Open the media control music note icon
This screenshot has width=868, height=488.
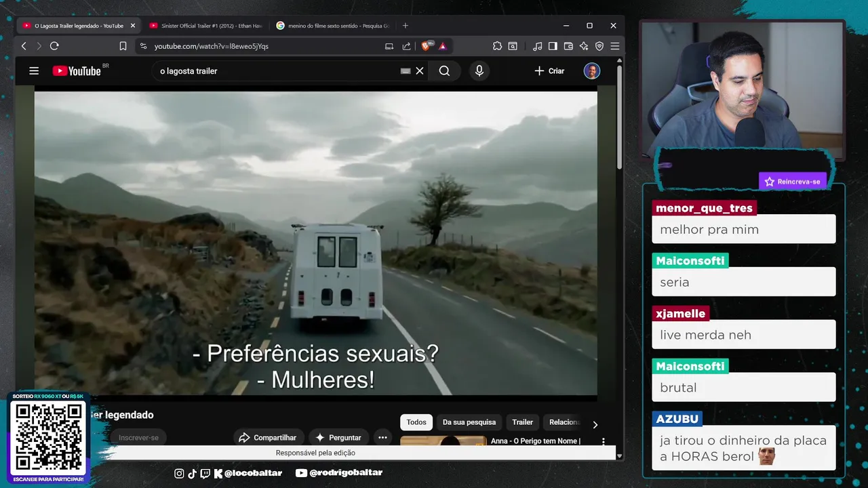[537, 46]
